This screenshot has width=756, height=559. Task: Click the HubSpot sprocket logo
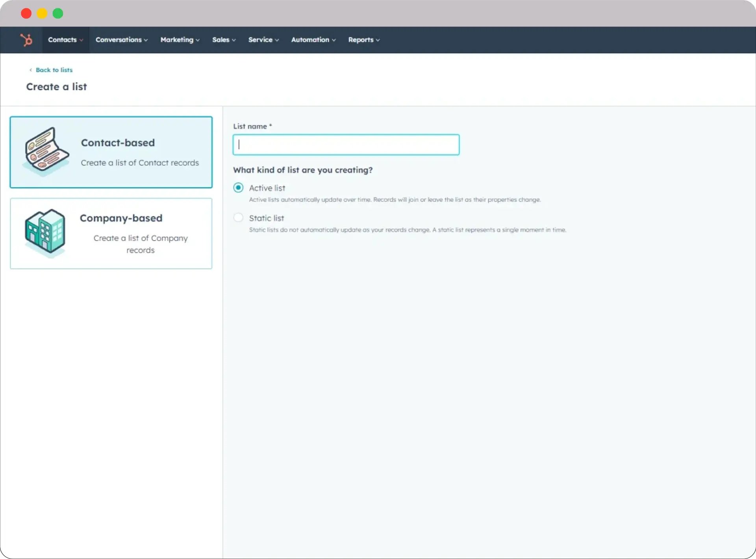pos(26,40)
